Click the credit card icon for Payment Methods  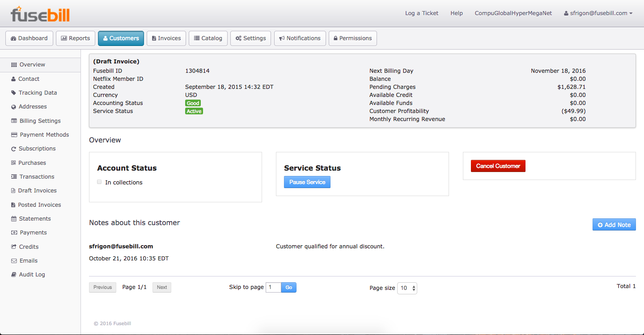(x=14, y=135)
